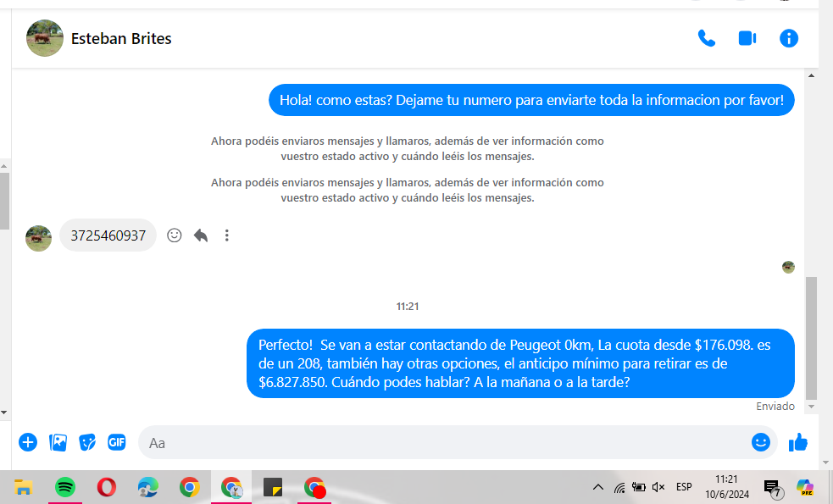Click chat scrollbar up arrow
The width and height of the screenshot is (833, 504).
tap(811, 75)
